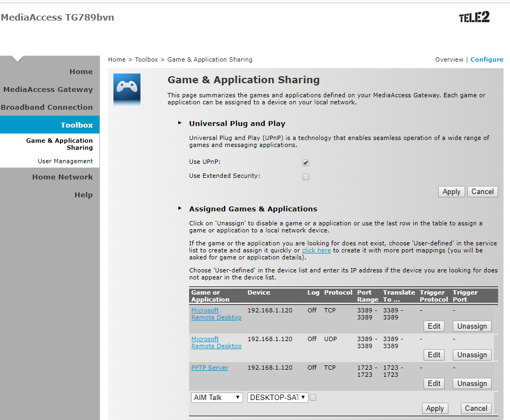This screenshot has height=420, width=510.
Task: Click the PPTP Server IP address 192.168.1.120
Action: 270,368
